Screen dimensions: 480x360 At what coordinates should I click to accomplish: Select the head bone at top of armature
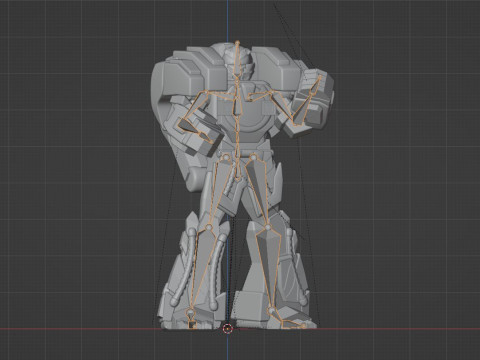click(x=238, y=60)
